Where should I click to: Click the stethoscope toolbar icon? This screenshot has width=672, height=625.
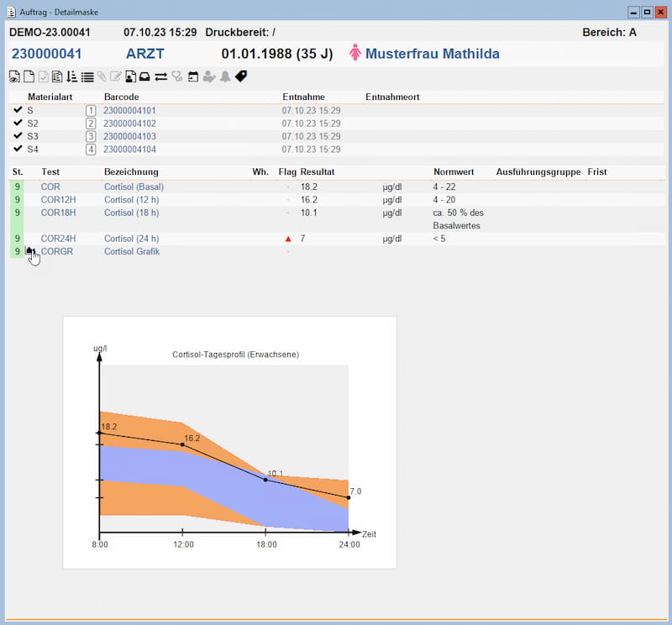tap(177, 76)
